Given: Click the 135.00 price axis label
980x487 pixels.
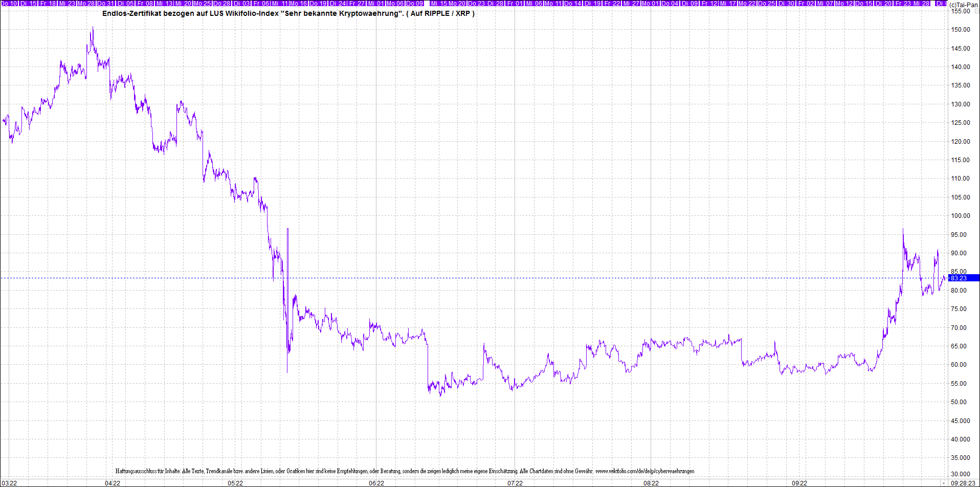Looking at the screenshot, I should [x=960, y=85].
